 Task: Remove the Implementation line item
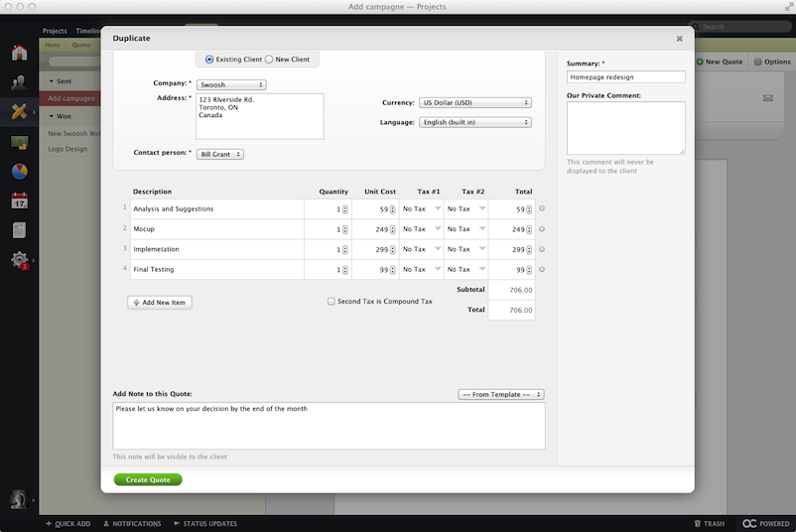542,249
